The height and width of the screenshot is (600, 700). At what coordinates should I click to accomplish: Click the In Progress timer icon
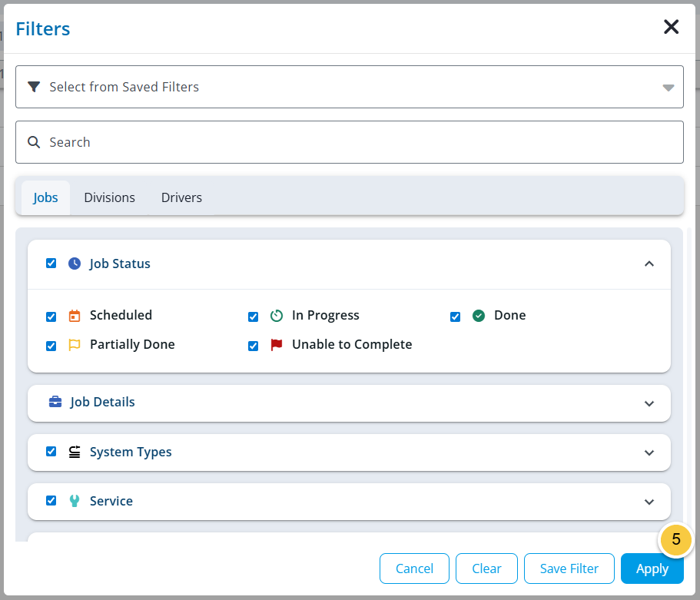pyautogui.click(x=277, y=315)
